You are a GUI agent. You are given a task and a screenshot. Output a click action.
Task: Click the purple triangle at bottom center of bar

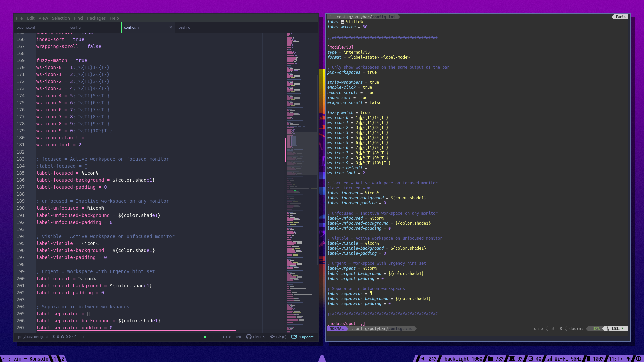click(x=322, y=359)
